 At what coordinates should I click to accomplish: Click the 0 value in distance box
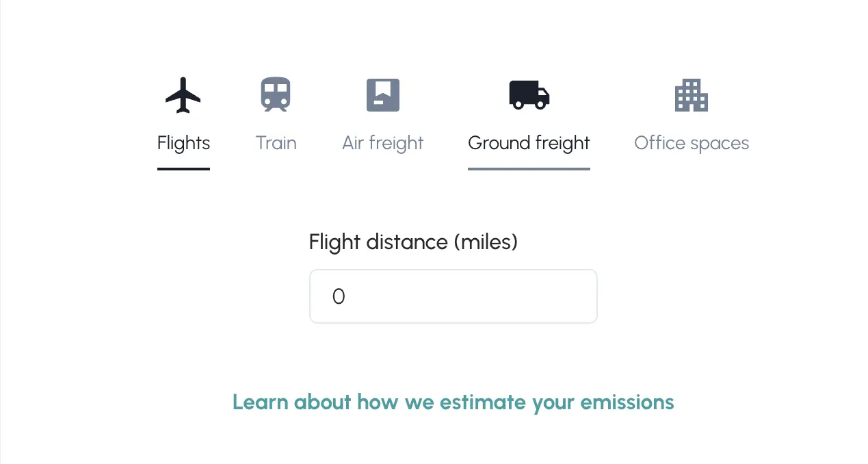tap(339, 296)
